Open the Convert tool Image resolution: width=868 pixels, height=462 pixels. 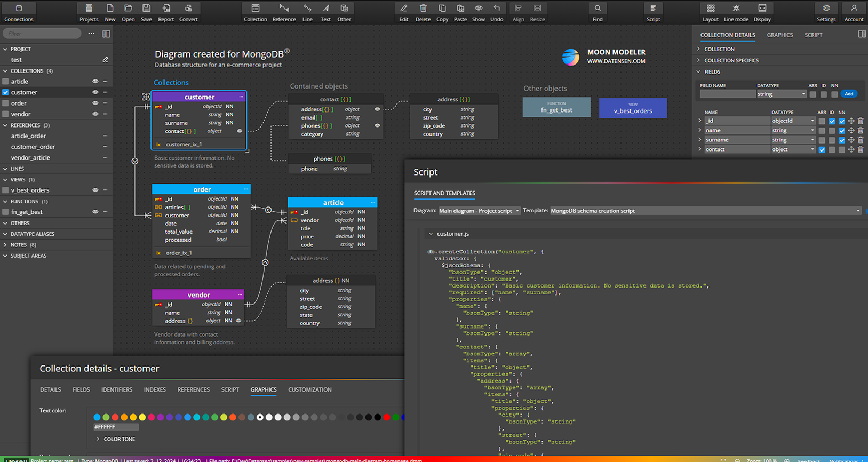[188, 12]
